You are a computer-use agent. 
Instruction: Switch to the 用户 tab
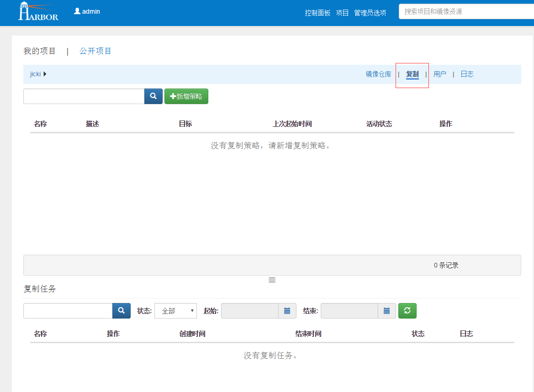tap(439, 74)
